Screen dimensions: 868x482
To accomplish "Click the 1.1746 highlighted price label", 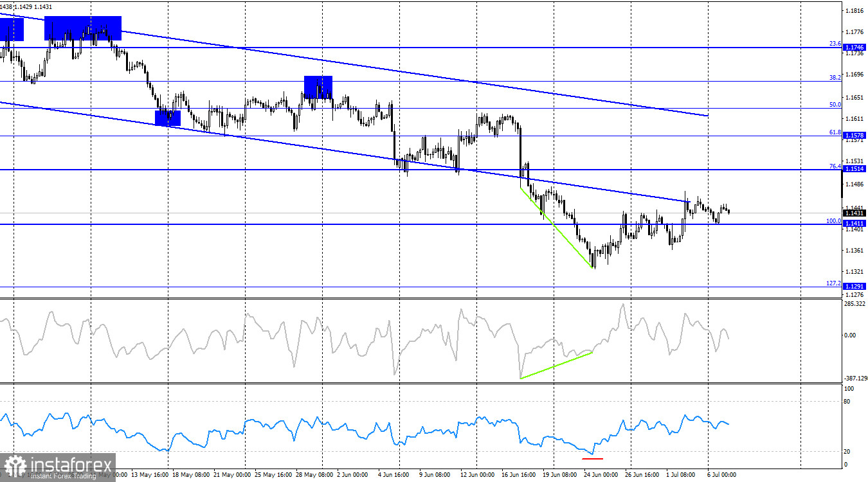I will tap(854, 48).
